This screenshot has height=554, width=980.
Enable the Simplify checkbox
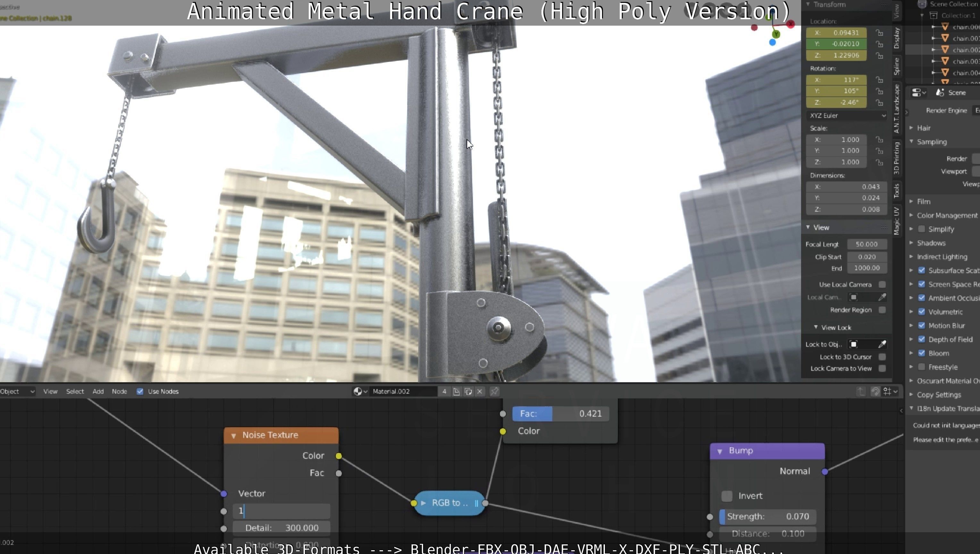coord(921,229)
